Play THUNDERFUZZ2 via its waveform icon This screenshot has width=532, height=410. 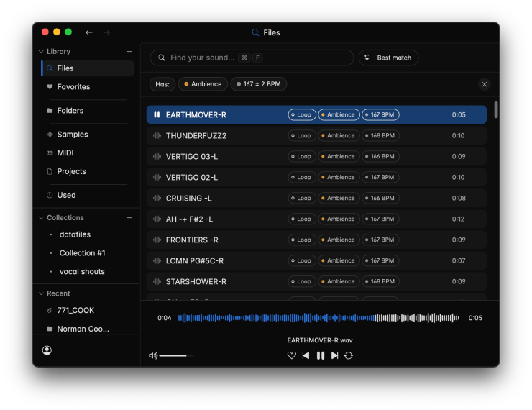pyautogui.click(x=157, y=135)
